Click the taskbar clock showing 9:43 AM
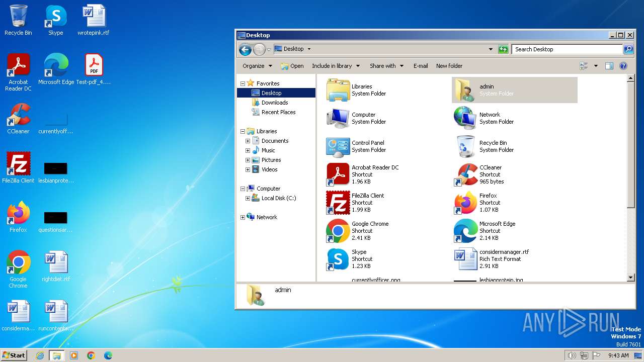This screenshot has height=362, width=644. (x=618, y=355)
